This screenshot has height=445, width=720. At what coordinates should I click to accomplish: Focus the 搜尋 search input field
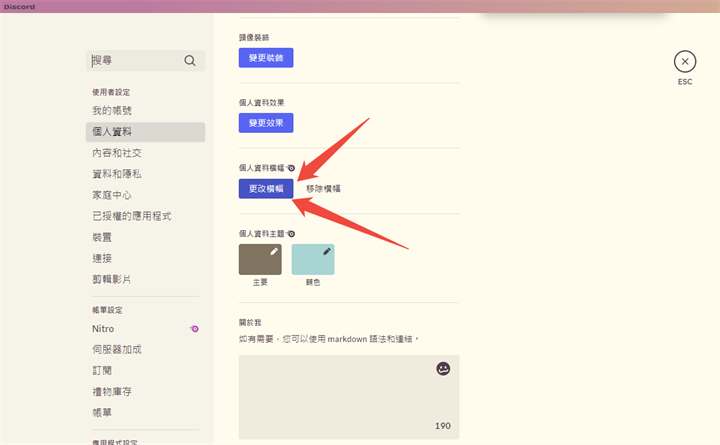pos(135,61)
